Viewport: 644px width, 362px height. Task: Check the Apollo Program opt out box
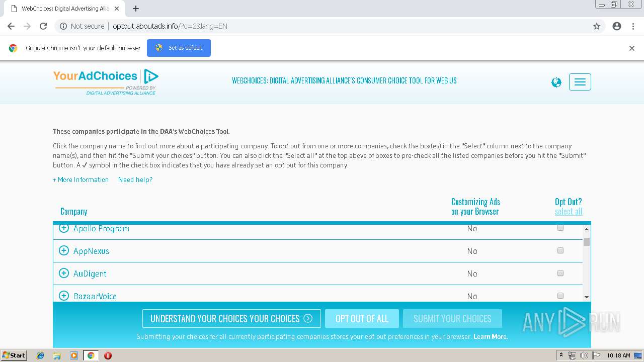tap(560, 228)
